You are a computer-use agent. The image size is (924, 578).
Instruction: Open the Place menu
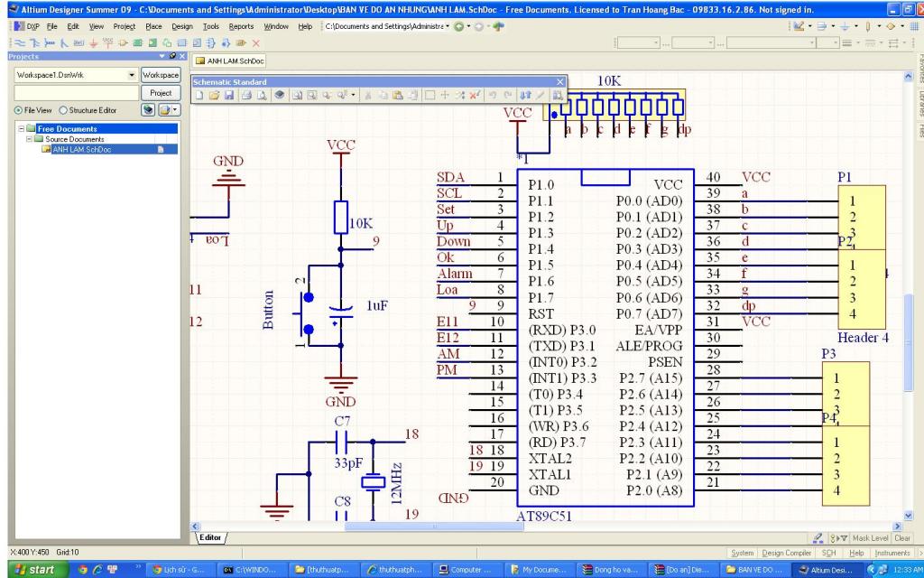[153, 26]
